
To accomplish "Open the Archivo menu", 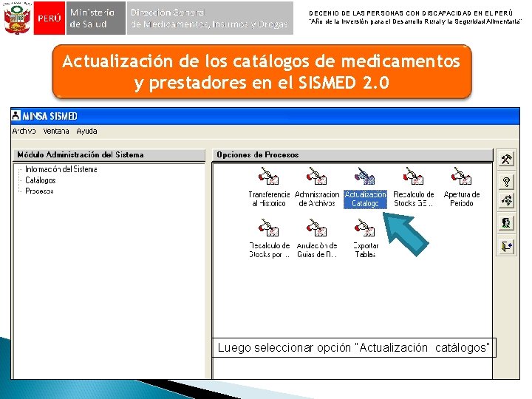I will (x=24, y=131).
